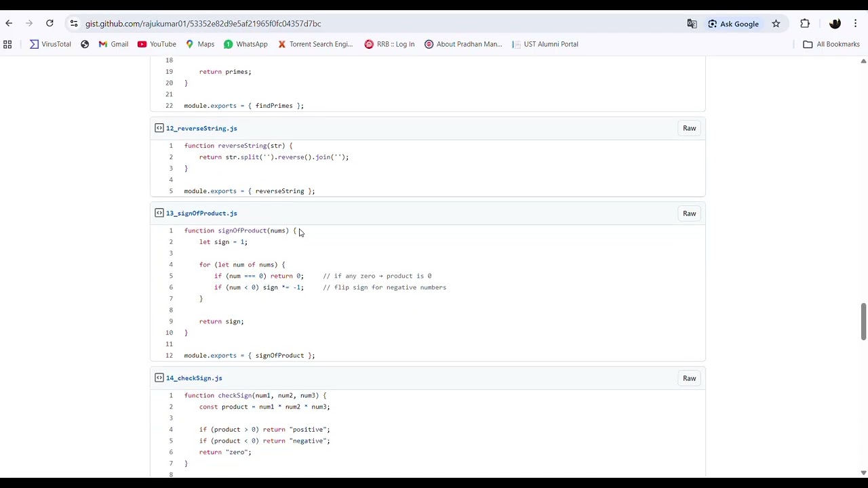
Task: Open the Chrome profile avatar
Action: click(835, 24)
